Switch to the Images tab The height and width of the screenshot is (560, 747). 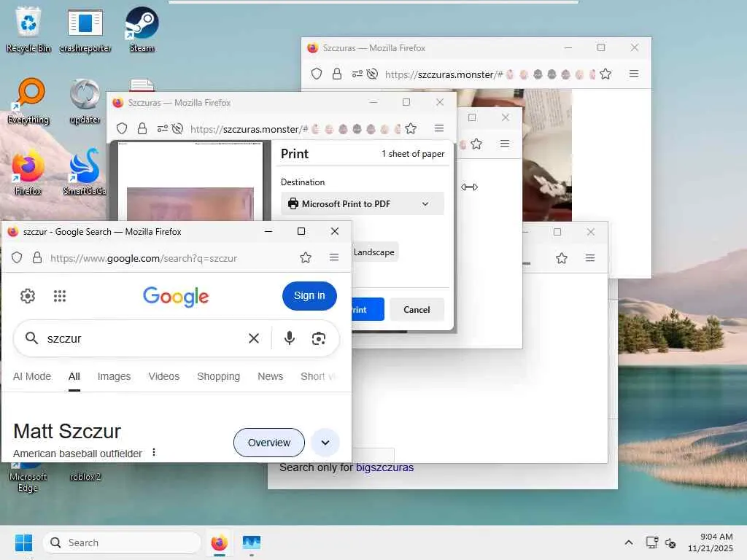point(114,376)
